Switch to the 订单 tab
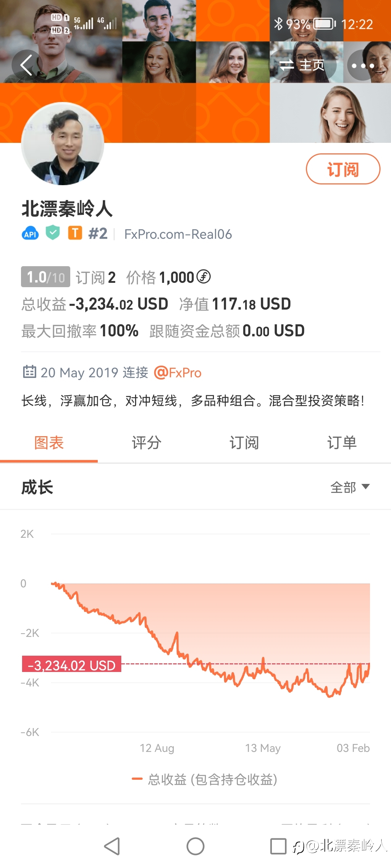The height and width of the screenshot is (868, 391). point(342,443)
